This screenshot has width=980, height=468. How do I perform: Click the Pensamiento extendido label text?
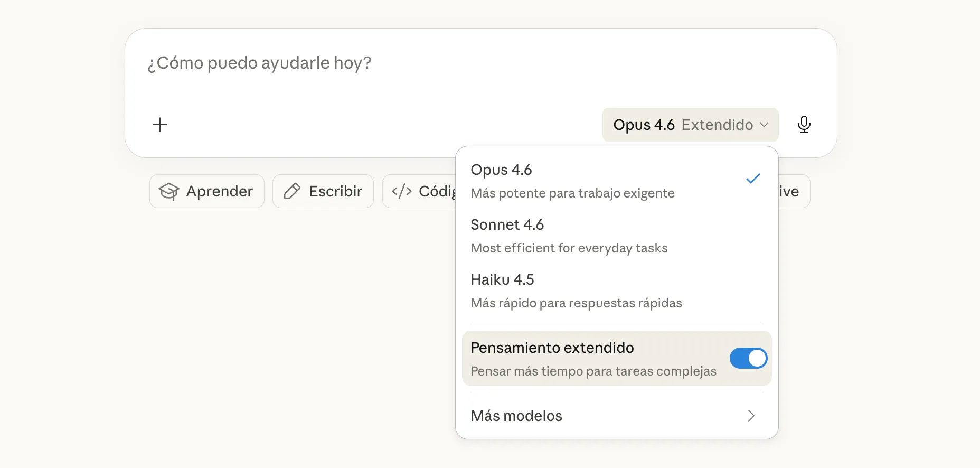coord(552,348)
